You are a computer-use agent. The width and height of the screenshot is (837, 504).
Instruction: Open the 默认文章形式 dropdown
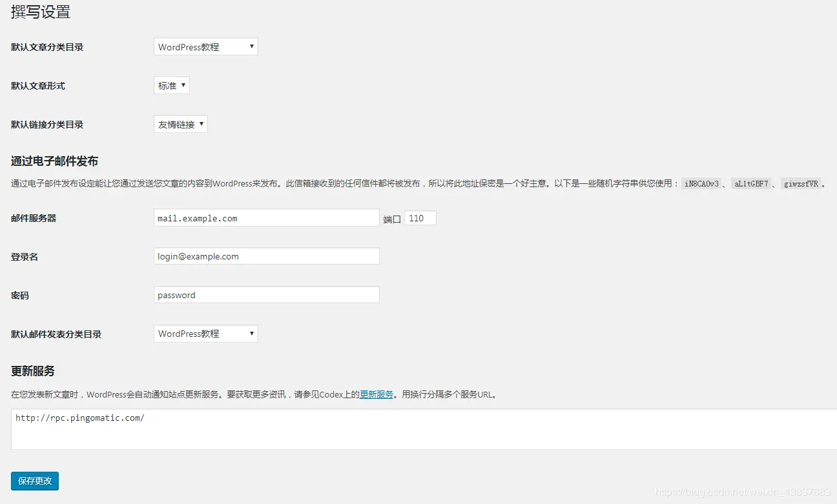[171, 85]
